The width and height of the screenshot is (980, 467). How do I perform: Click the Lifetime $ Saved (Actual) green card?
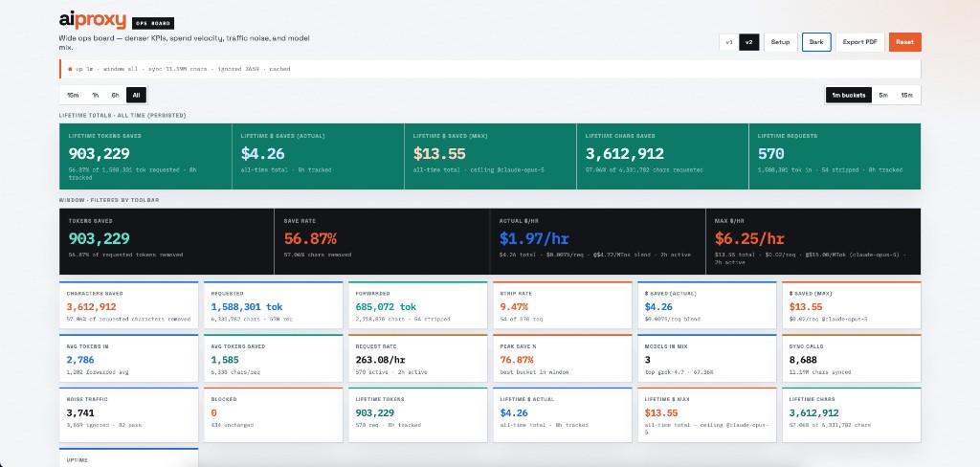(x=318, y=156)
